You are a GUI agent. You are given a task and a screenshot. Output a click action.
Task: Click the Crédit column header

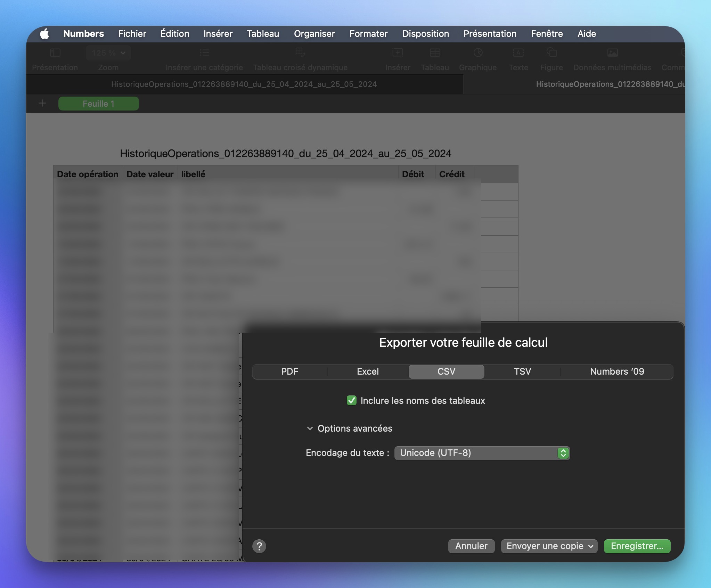click(x=455, y=174)
